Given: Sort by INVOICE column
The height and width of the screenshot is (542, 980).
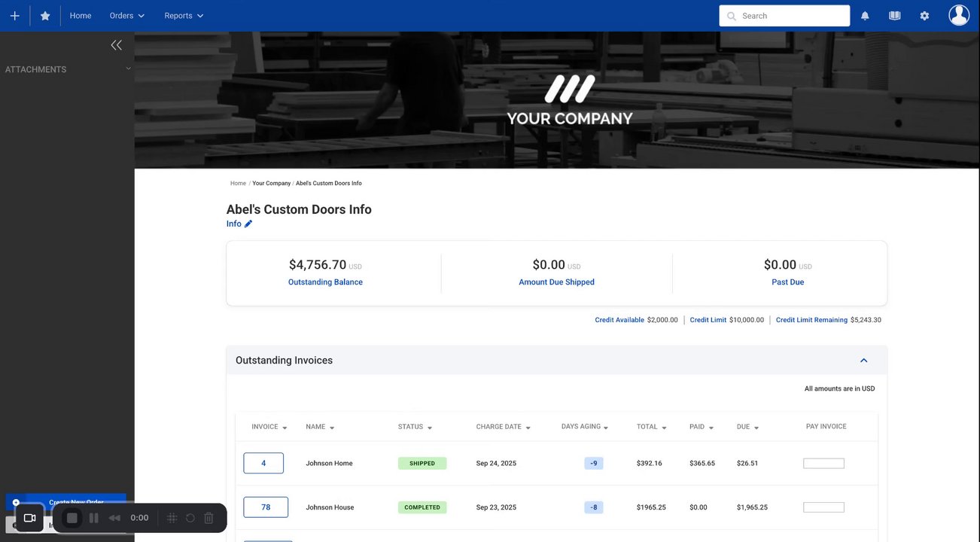Looking at the screenshot, I should [269, 427].
